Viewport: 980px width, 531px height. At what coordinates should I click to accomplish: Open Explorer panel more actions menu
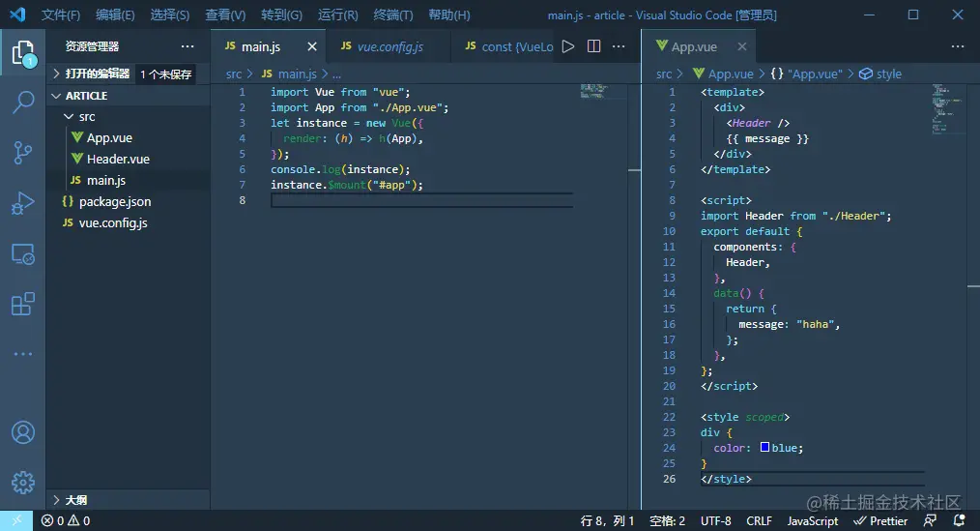187,46
